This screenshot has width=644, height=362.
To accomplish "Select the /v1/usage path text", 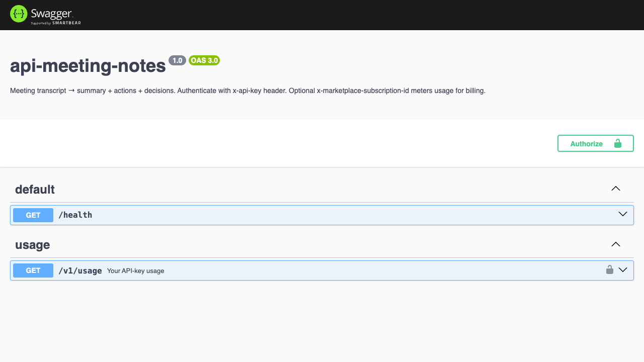I will coord(80,270).
